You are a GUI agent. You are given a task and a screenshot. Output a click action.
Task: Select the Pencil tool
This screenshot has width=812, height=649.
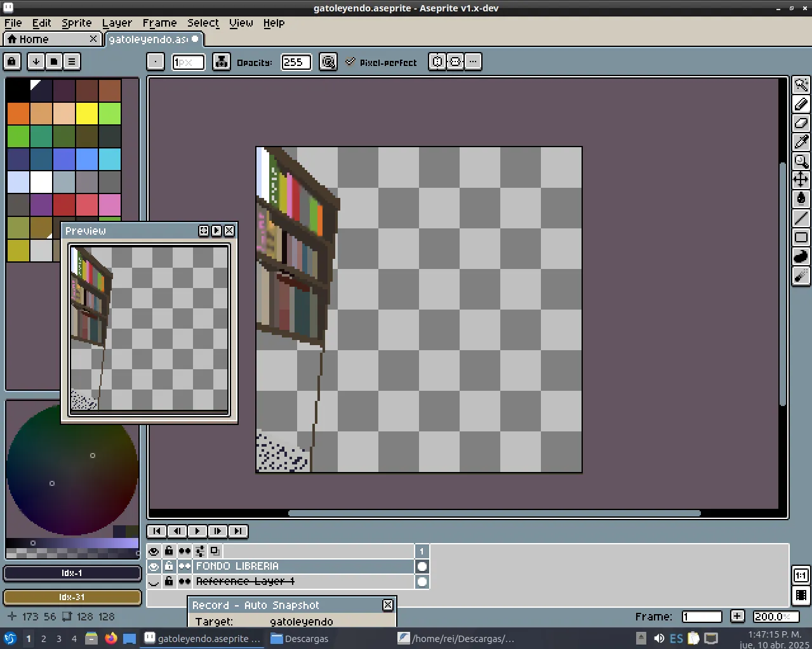pyautogui.click(x=801, y=104)
